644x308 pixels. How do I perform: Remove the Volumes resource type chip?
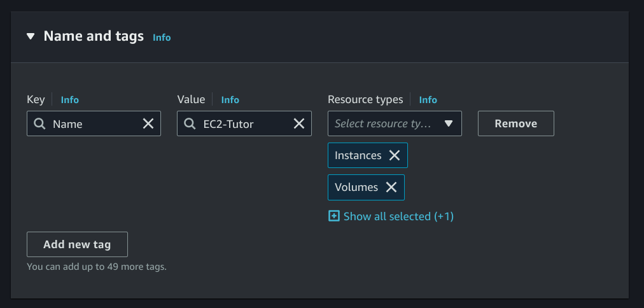pyautogui.click(x=391, y=187)
